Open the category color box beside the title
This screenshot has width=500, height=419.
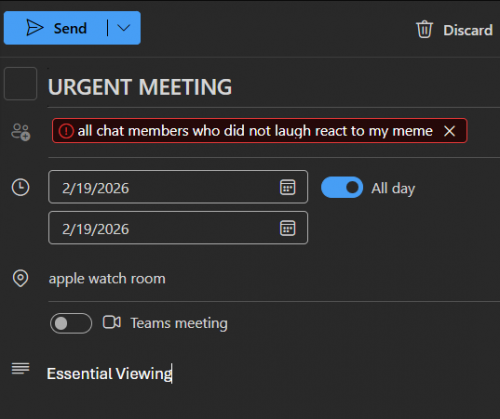[20, 84]
